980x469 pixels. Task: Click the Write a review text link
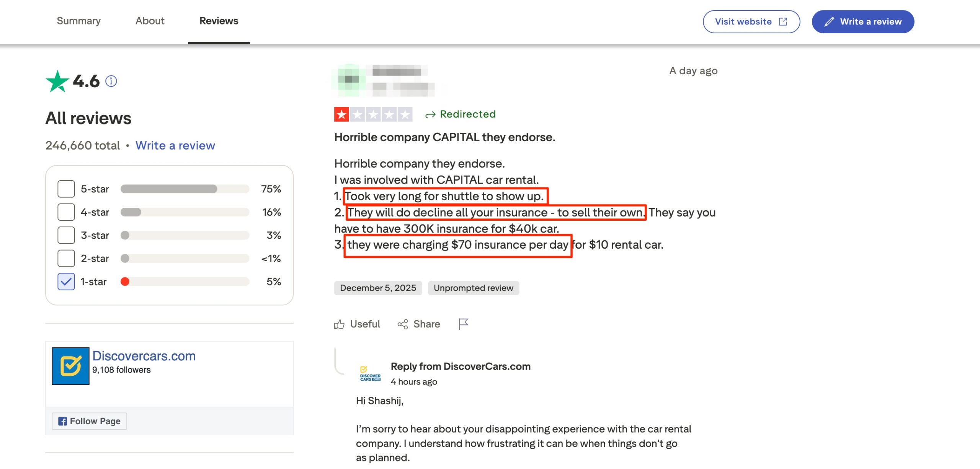pyautogui.click(x=175, y=146)
